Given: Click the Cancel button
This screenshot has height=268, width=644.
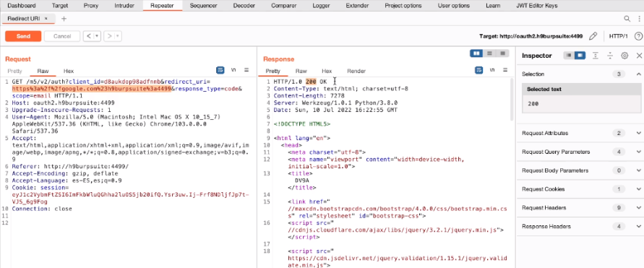Looking at the screenshot, I should pos(62,36).
